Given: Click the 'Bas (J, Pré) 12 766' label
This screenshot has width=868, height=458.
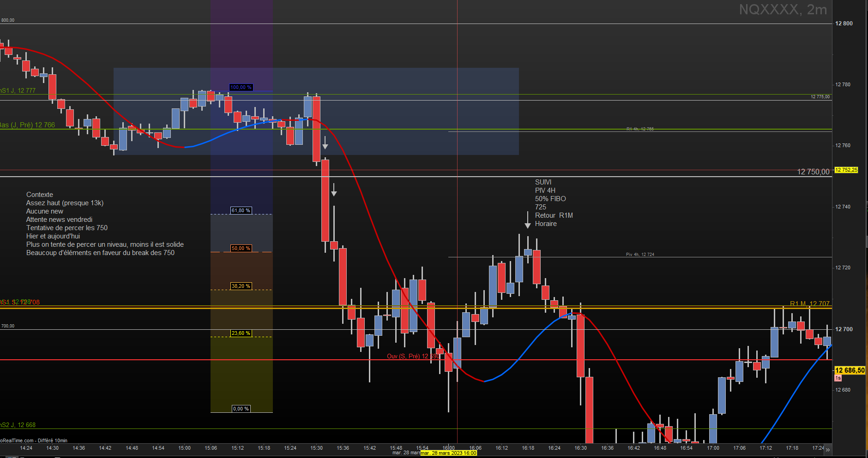Looking at the screenshot, I should coord(27,125).
